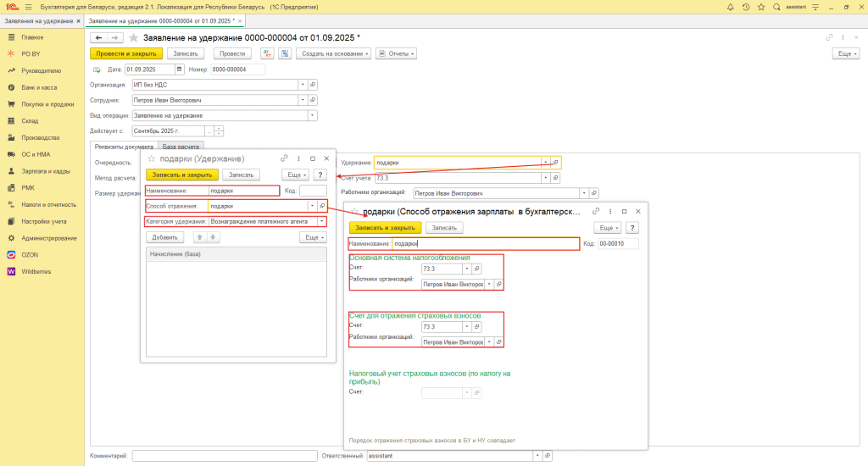Switch to the Заявления на удержание tab
868x466 pixels.
pyautogui.click(x=38, y=20)
